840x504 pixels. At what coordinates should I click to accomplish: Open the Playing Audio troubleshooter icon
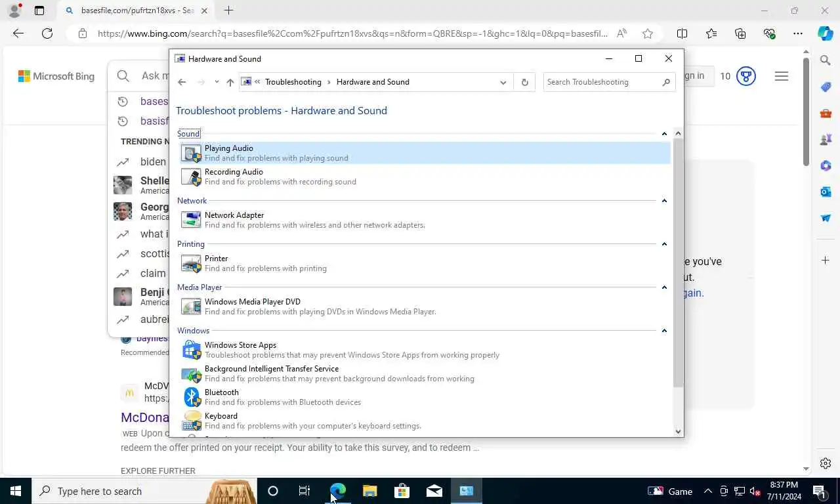(x=191, y=153)
